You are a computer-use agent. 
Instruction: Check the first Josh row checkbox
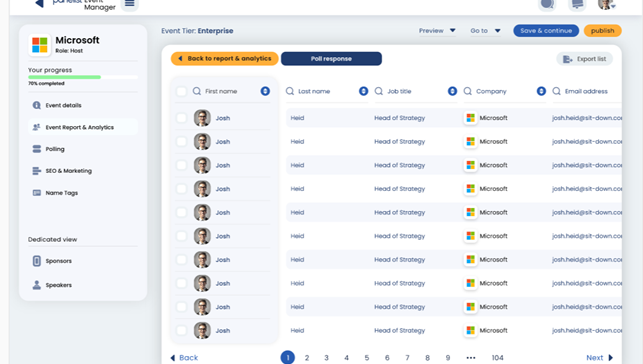coord(181,118)
